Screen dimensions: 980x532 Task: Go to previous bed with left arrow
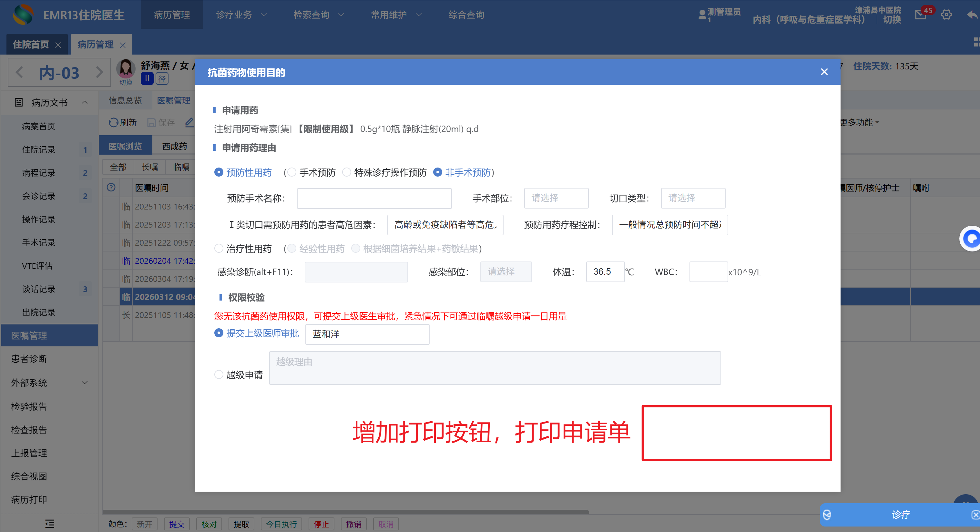[x=20, y=72]
